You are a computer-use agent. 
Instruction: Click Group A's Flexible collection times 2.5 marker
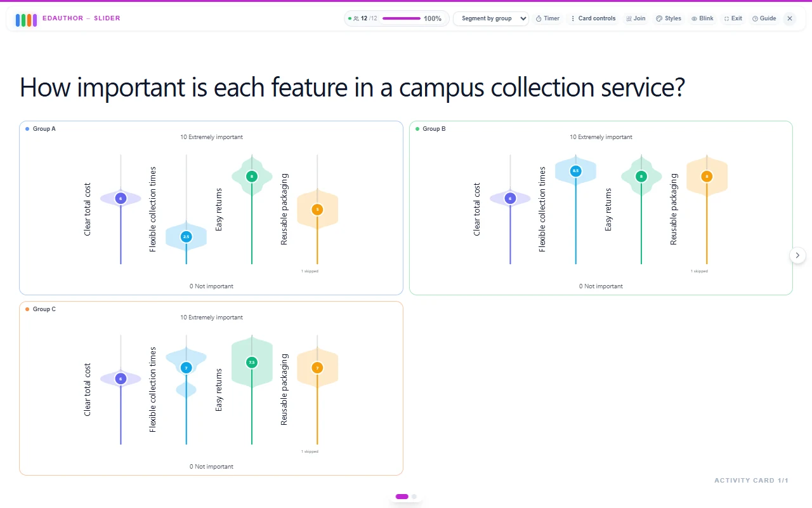(186, 237)
